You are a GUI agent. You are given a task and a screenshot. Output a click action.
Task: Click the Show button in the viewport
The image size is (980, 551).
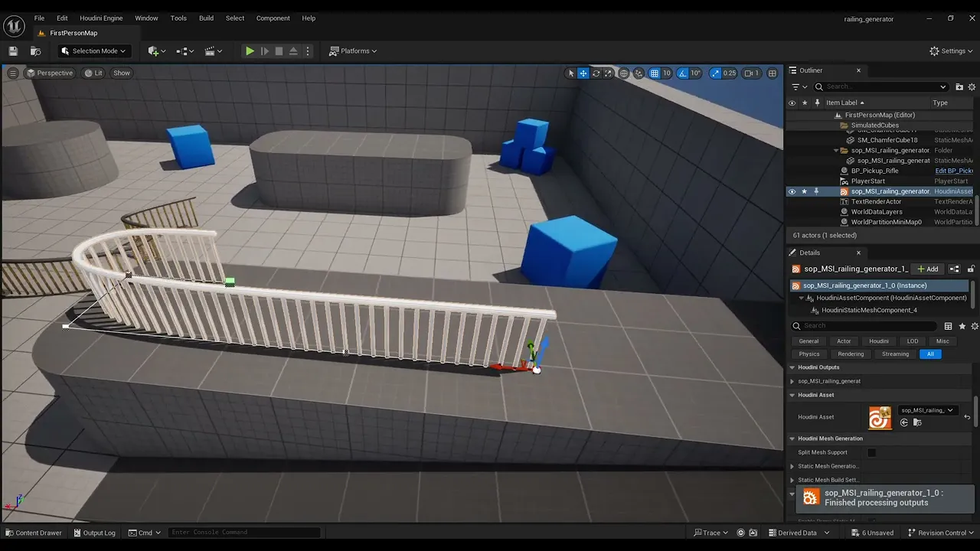point(122,73)
